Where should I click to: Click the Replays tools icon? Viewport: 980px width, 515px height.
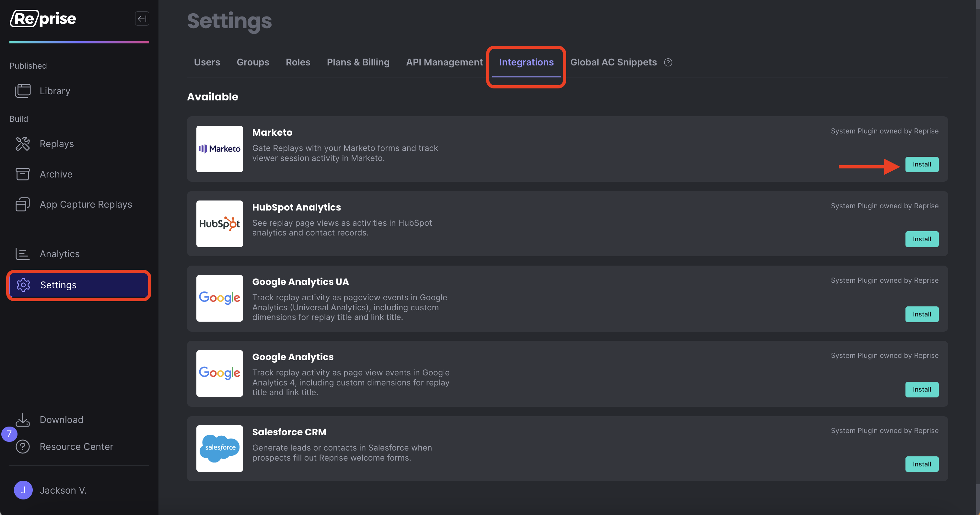[22, 144]
